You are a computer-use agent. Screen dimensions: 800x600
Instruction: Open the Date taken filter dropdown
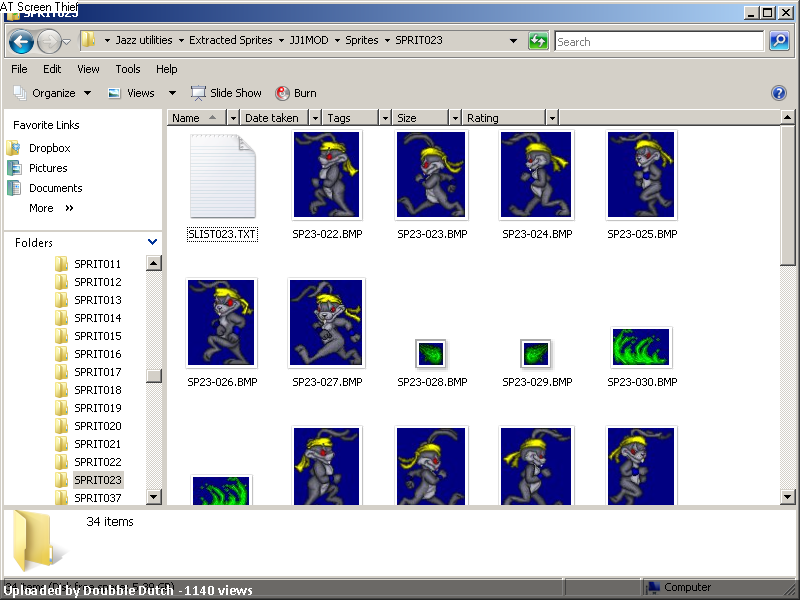[x=315, y=118]
